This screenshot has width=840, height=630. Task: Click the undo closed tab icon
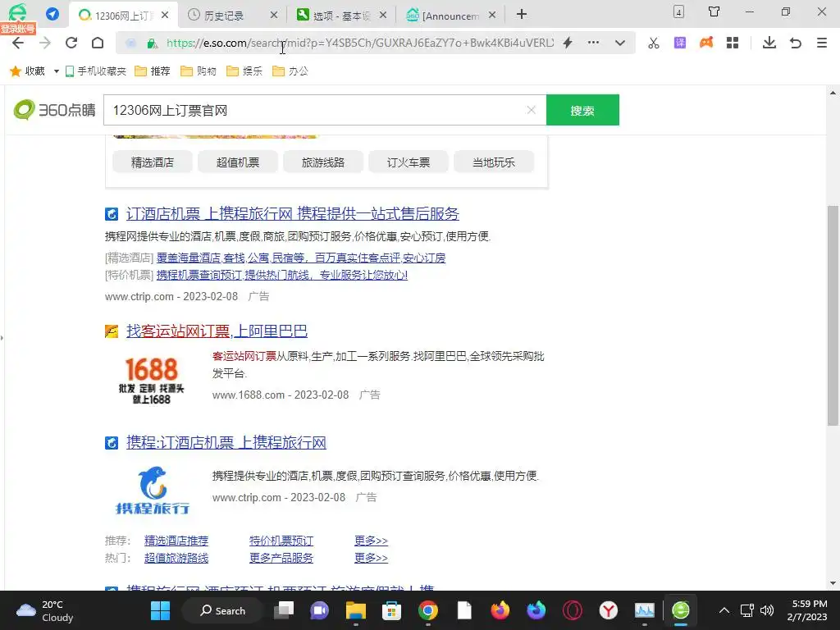click(x=796, y=43)
